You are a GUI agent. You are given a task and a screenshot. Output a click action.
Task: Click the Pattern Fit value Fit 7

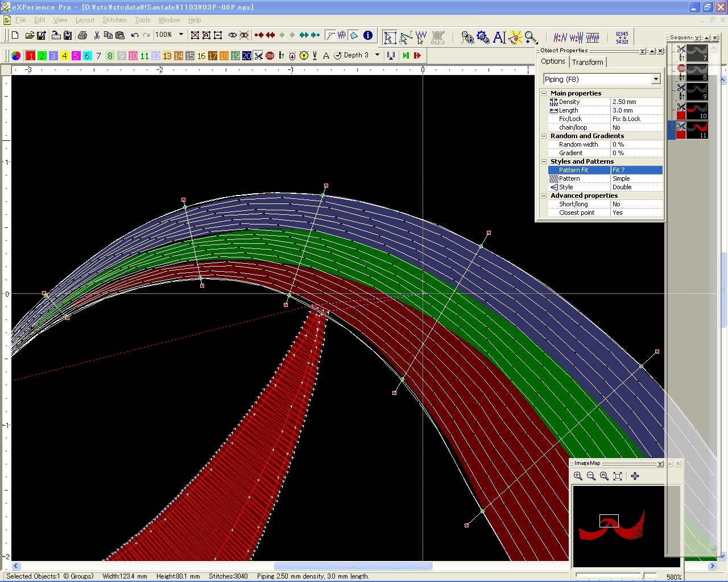coord(636,170)
